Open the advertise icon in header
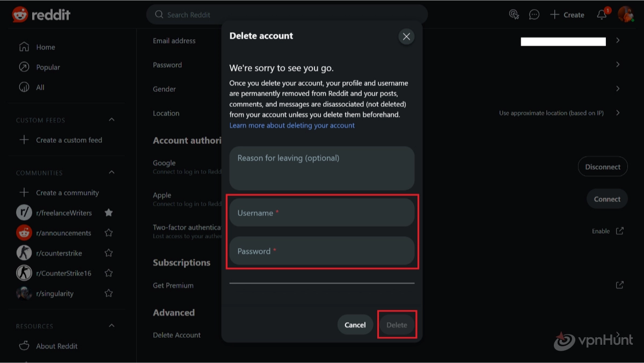644x363 pixels. [x=514, y=14]
